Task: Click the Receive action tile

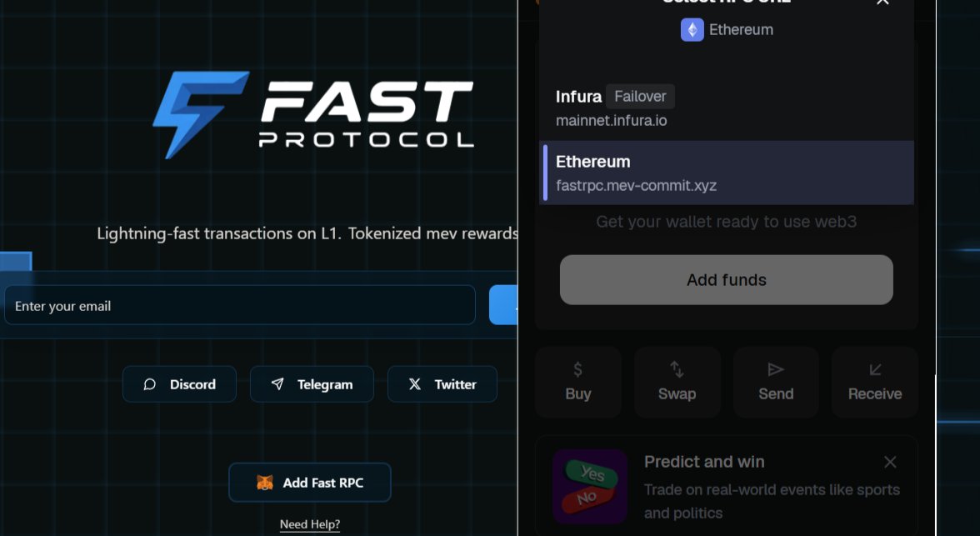Action: click(875, 382)
